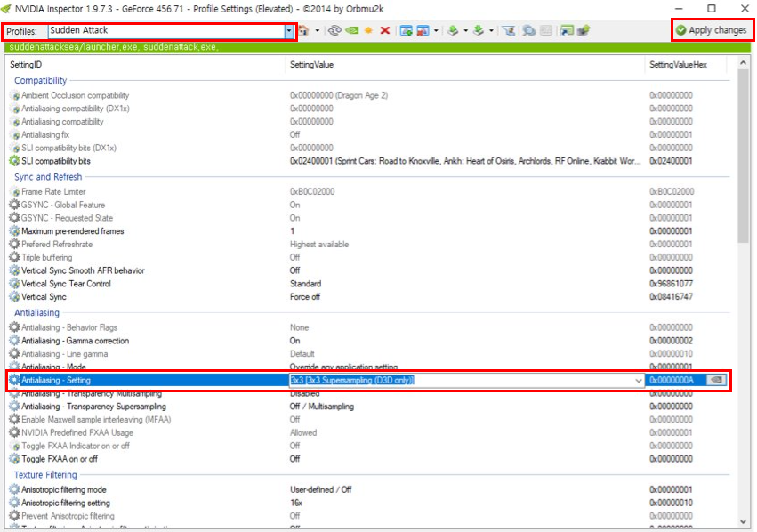Sort by the SettingValueHex column header
Screen dimensions: 757x532
pos(678,65)
